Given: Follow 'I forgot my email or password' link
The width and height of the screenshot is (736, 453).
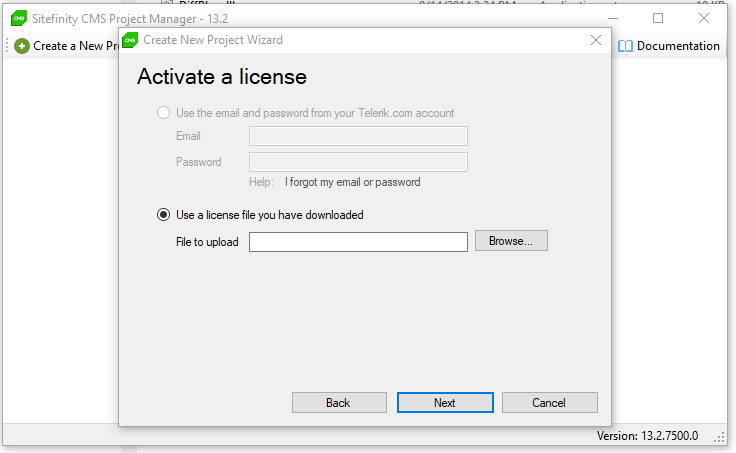Looking at the screenshot, I should tap(353, 182).
